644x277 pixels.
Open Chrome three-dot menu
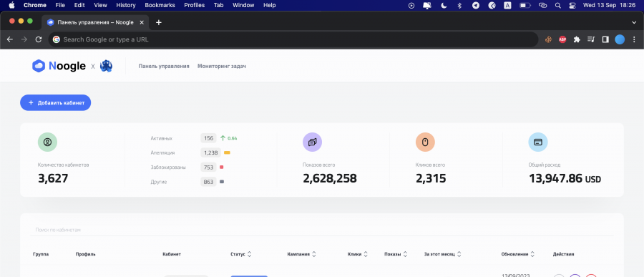(x=634, y=39)
